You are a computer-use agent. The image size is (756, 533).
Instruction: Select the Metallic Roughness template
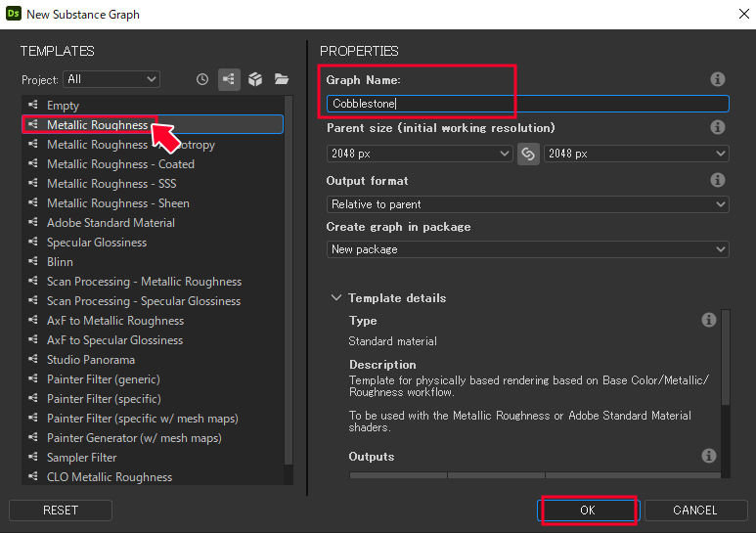point(153,124)
